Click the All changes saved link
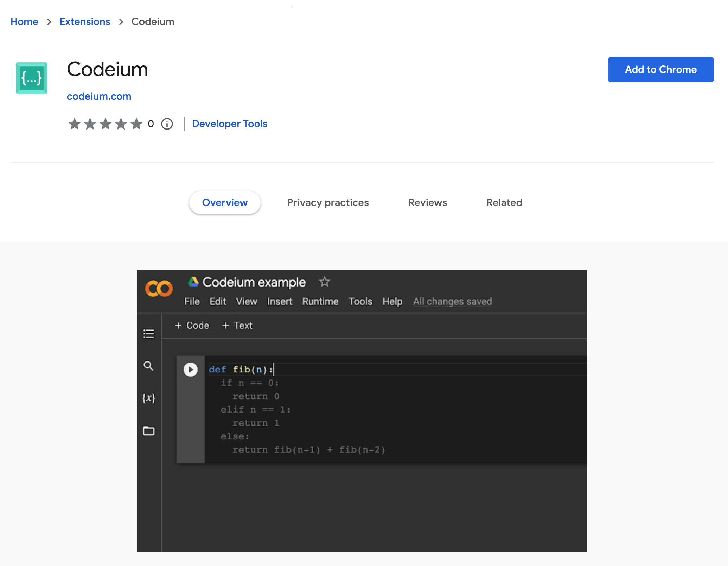The height and width of the screenshot is (566, 728). click(452, 301)
